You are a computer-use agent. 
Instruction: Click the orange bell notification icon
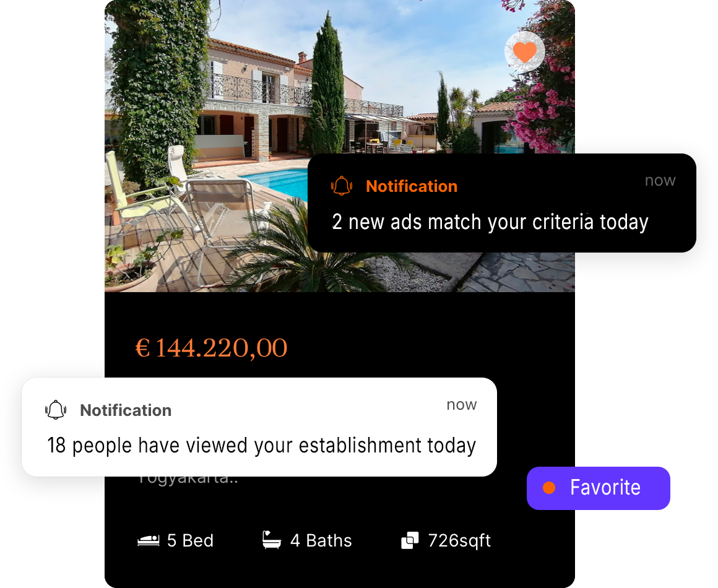pos(342,186)
